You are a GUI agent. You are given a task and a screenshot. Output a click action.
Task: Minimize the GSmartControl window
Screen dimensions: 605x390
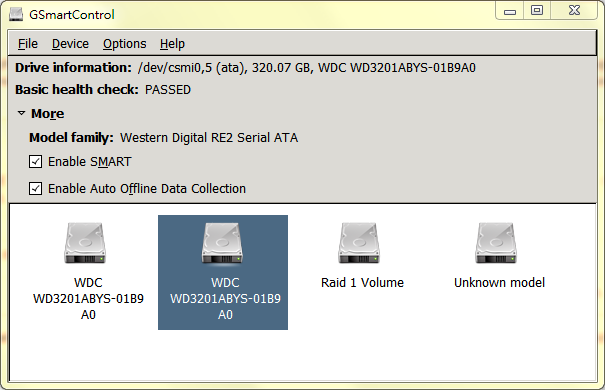(510, 11)
